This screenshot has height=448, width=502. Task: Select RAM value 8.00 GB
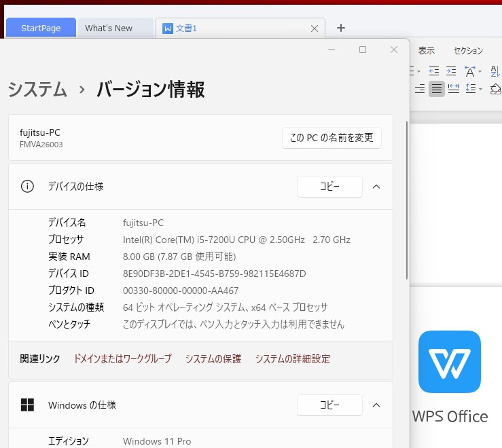pos(179,257)
